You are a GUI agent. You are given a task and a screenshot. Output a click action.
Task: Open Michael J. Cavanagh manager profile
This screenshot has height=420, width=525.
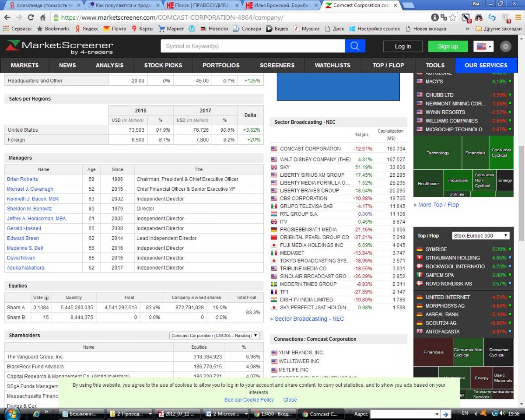pyautogui.click(x=30, y=189)
